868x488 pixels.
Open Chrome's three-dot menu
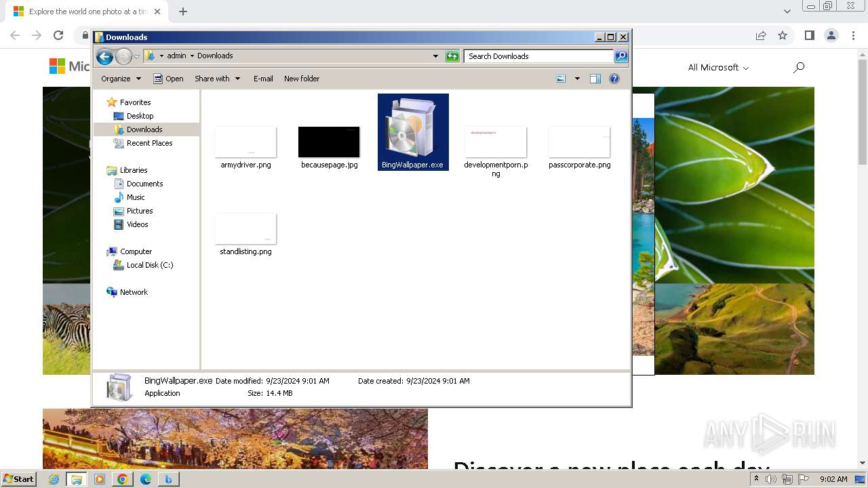point(852,35)
